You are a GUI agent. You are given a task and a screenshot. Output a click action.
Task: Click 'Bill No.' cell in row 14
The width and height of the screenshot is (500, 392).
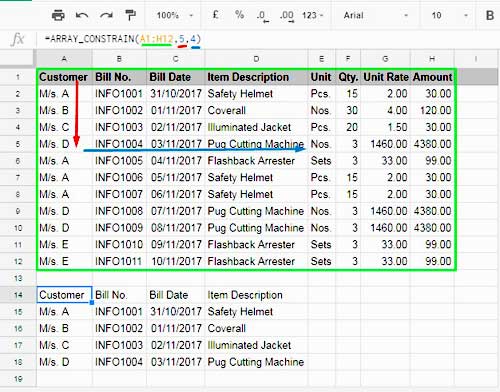click(119, 295)
